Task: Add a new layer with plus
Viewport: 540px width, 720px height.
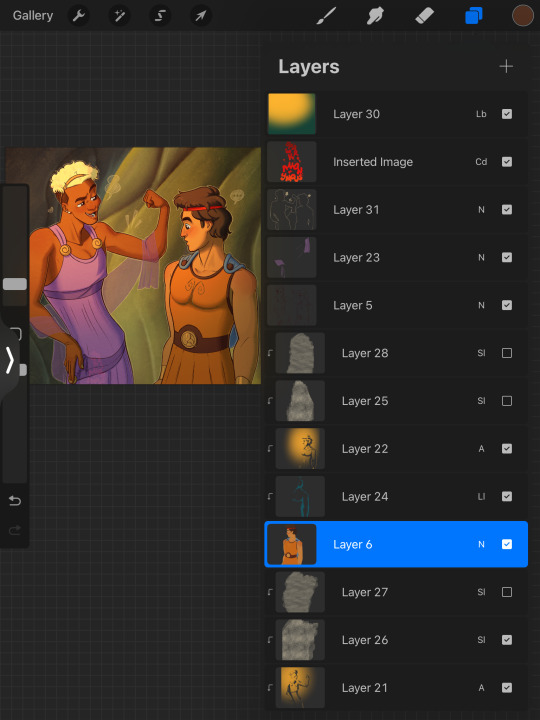Action: coord(506,66)
